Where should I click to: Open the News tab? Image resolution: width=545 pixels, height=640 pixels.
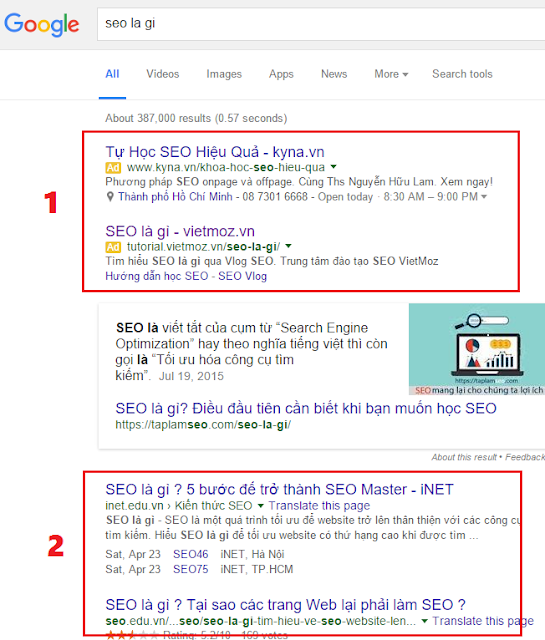334,74
